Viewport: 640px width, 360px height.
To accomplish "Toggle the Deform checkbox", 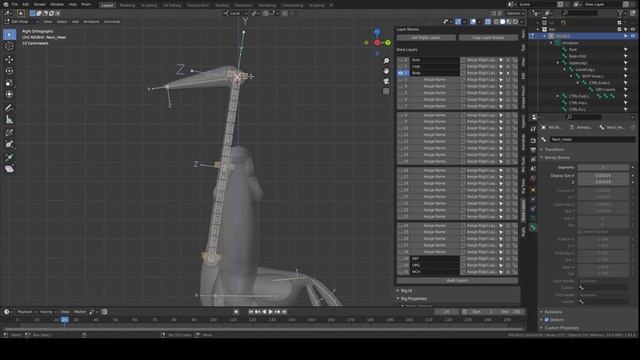I will 547,320.
